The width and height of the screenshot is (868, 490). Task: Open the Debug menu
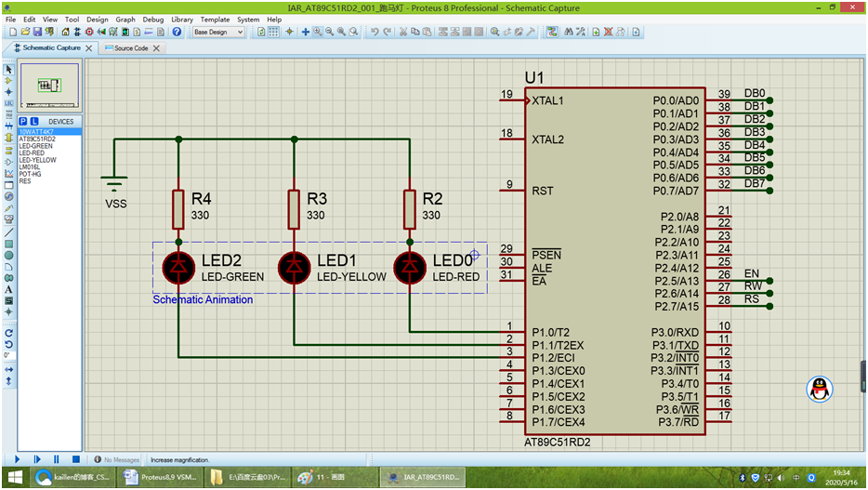pyautogui.click(x=153, y=20)
